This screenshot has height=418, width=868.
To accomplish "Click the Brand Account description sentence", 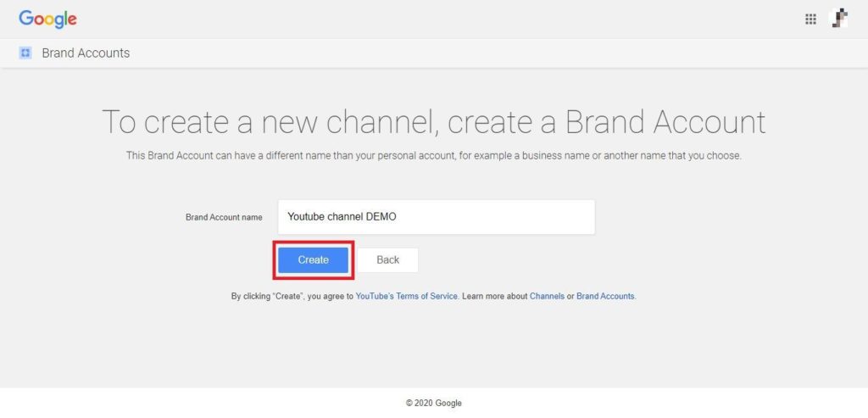I will coord(433,155).
